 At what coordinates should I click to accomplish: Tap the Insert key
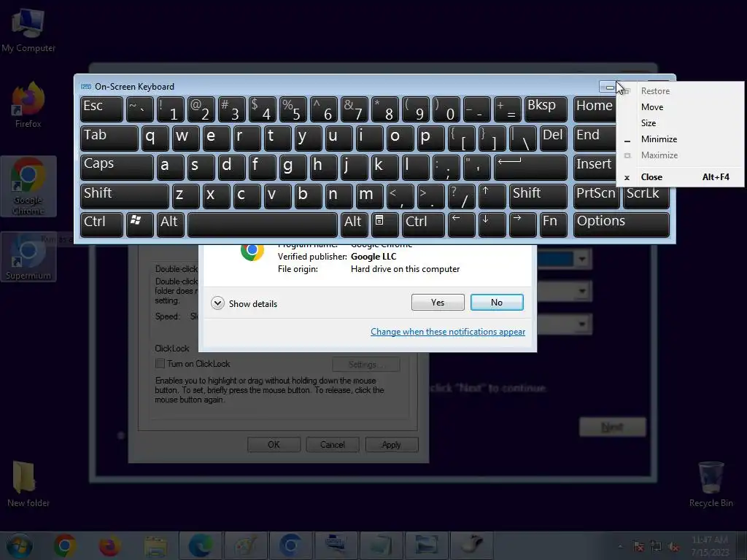(595, 167)
